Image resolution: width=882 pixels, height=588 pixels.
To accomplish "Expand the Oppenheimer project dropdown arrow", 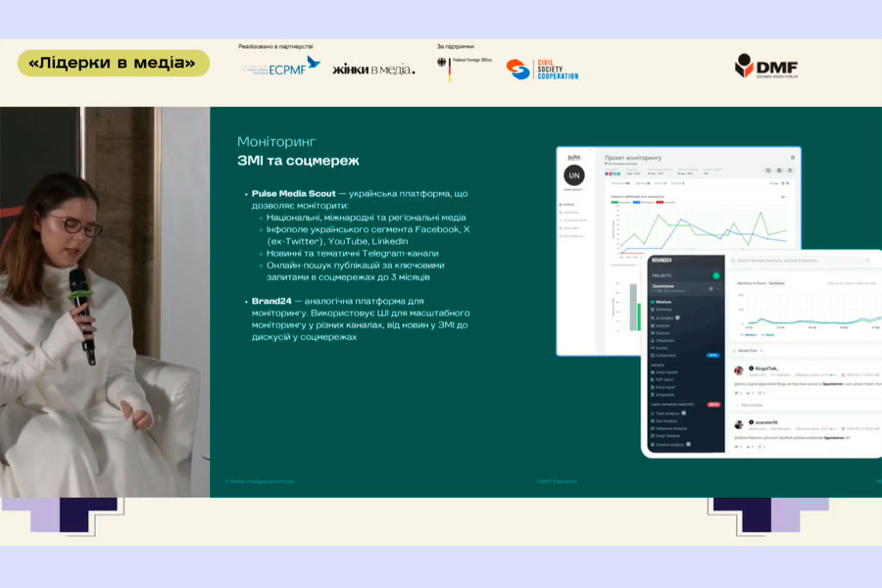I will pyautogui.click(x=717, y=289).
